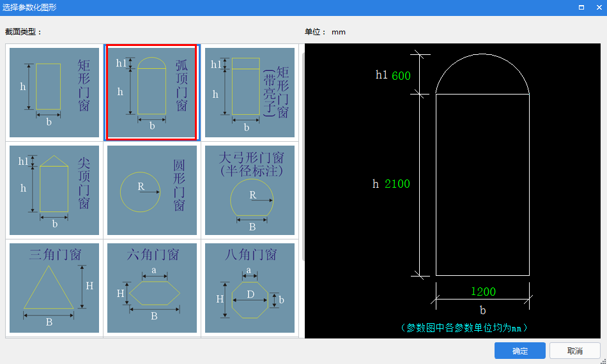Select the 矩形门窗 section type thumbnail
607x364 pixels.
tap(54, 93)
